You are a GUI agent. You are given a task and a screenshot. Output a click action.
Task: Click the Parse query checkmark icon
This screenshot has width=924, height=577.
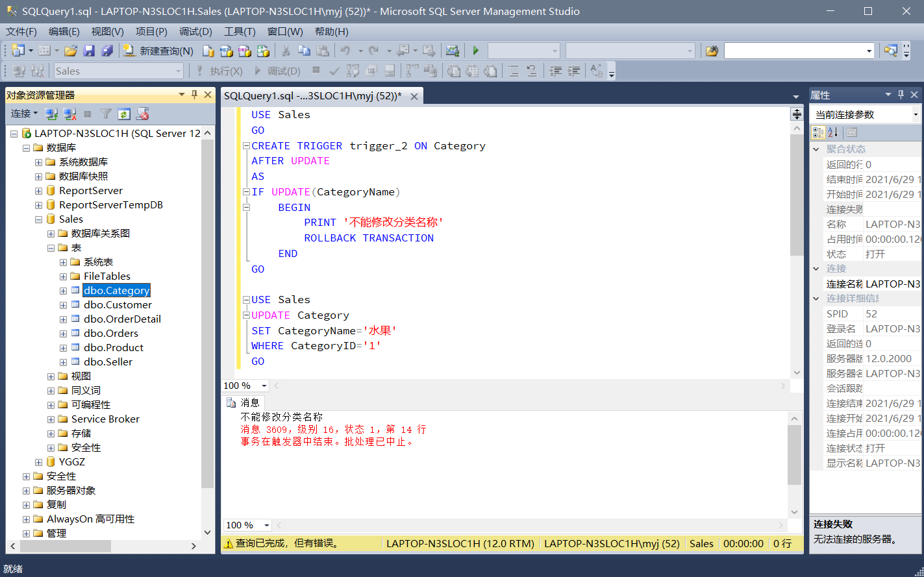click(334, 71)
